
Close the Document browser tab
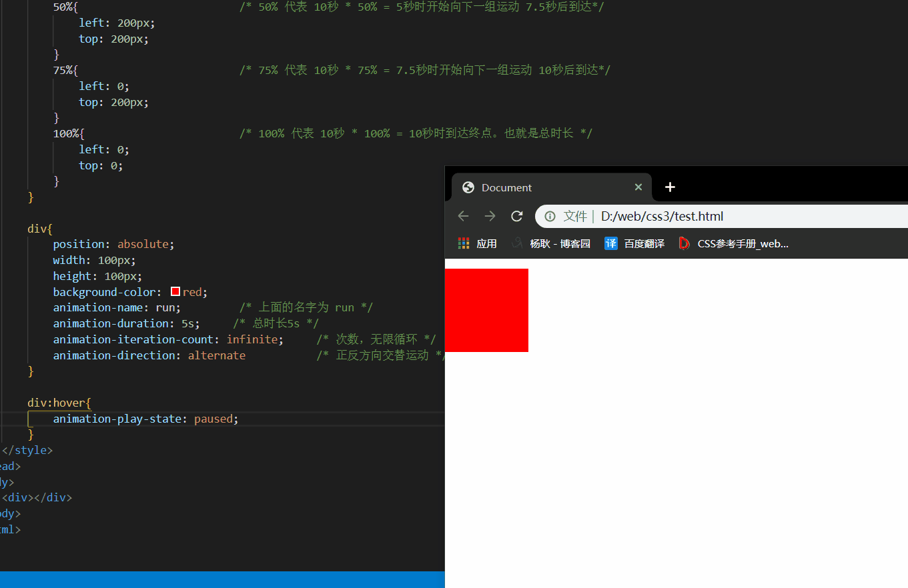[638, 187]
